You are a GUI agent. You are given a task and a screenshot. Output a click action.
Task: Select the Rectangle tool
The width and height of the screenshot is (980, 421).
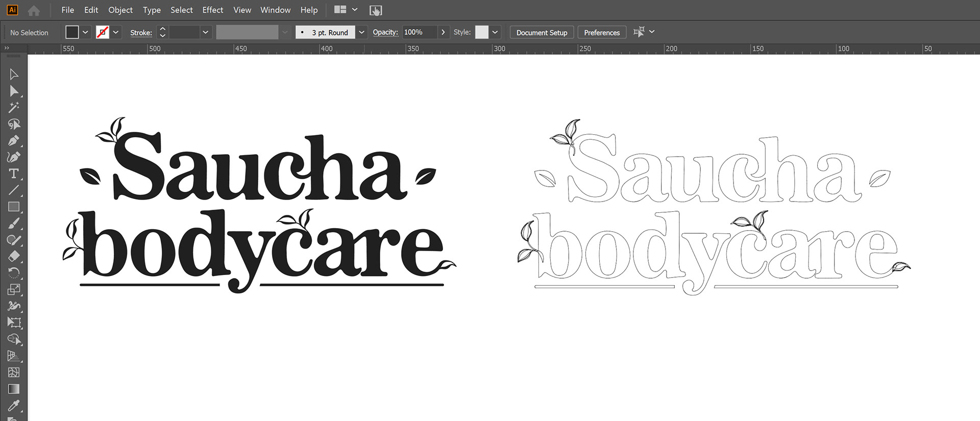[x=14, y=207]
